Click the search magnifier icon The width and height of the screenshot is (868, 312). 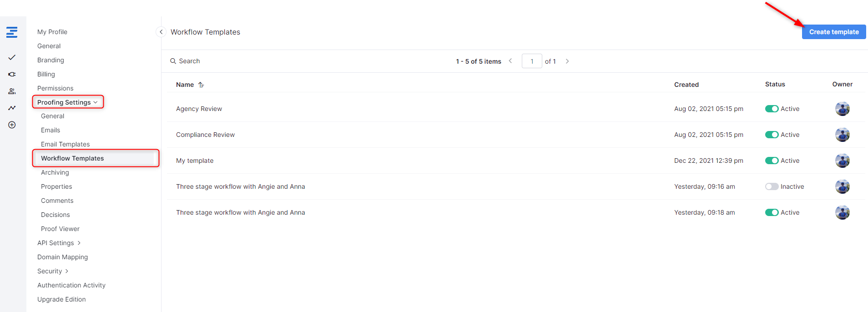pos(173,61)
